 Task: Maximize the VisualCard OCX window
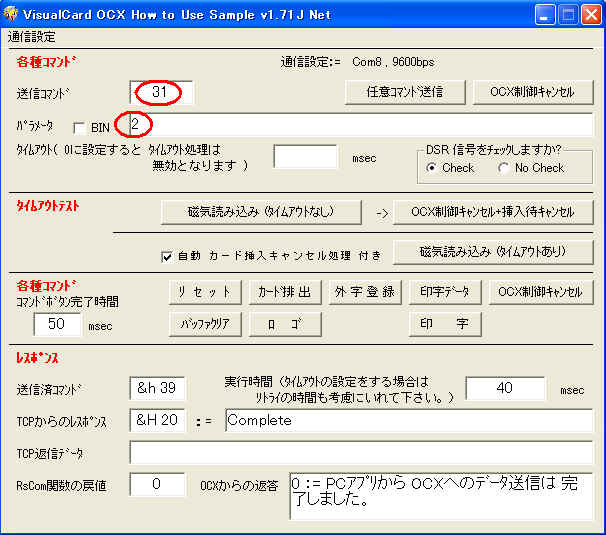(x=568, y=15)
